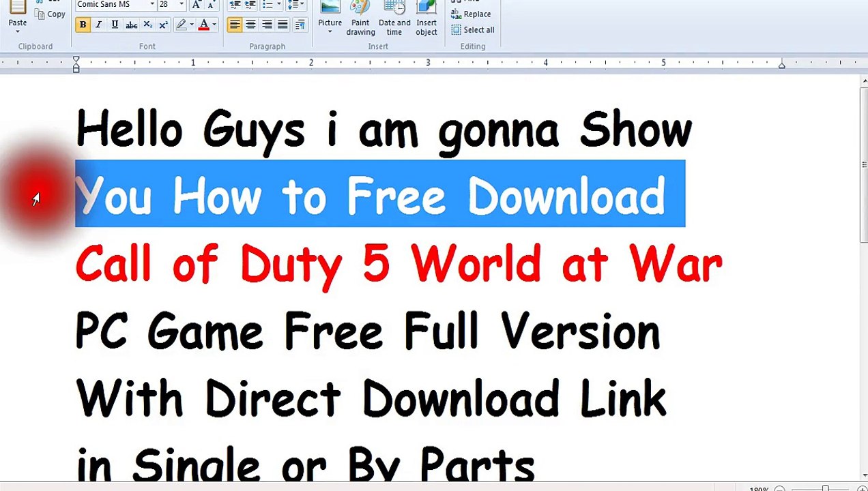Open the Picture dropdown arrow
This screenshot has height=491, width=868.
coord(330,32)
